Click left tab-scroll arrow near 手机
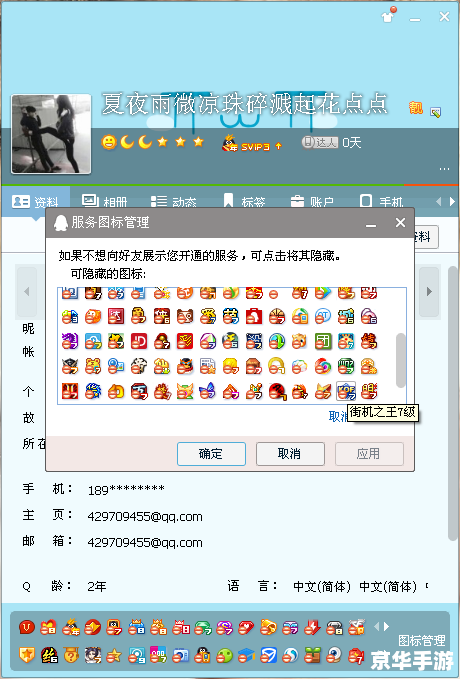Screen dimensions: 460x679 (438, 201)
